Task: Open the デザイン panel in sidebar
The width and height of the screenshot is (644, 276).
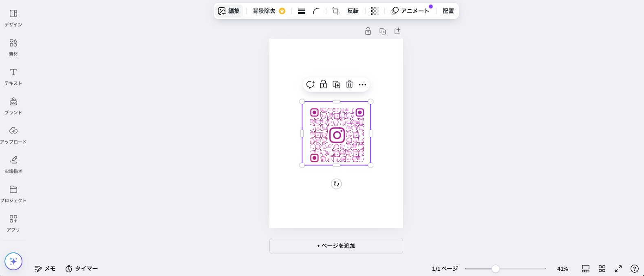Action: pyautogui.click(x=13, y=18)
